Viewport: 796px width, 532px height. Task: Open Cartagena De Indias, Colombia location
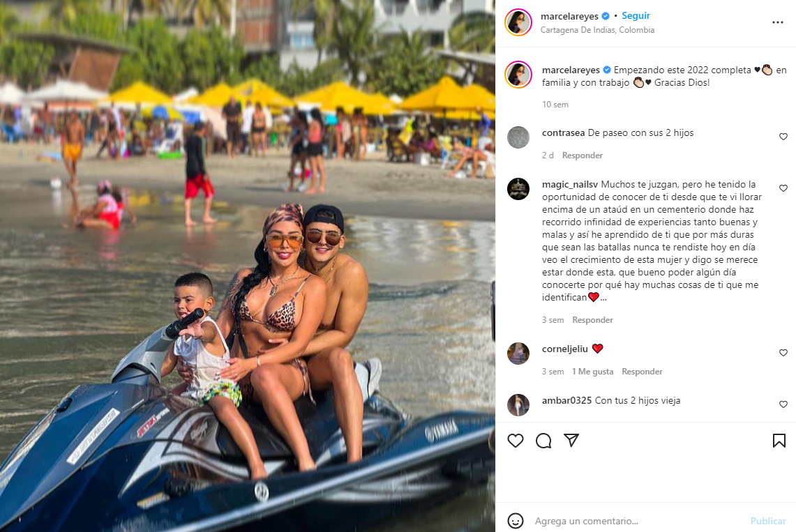pos(597,30)
